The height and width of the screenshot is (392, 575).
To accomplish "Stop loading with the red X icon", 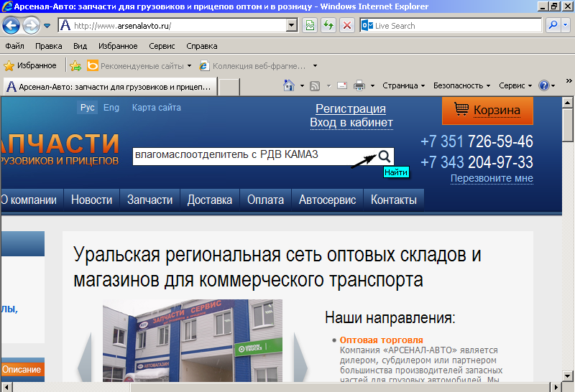I will click(x=347, y=25).
